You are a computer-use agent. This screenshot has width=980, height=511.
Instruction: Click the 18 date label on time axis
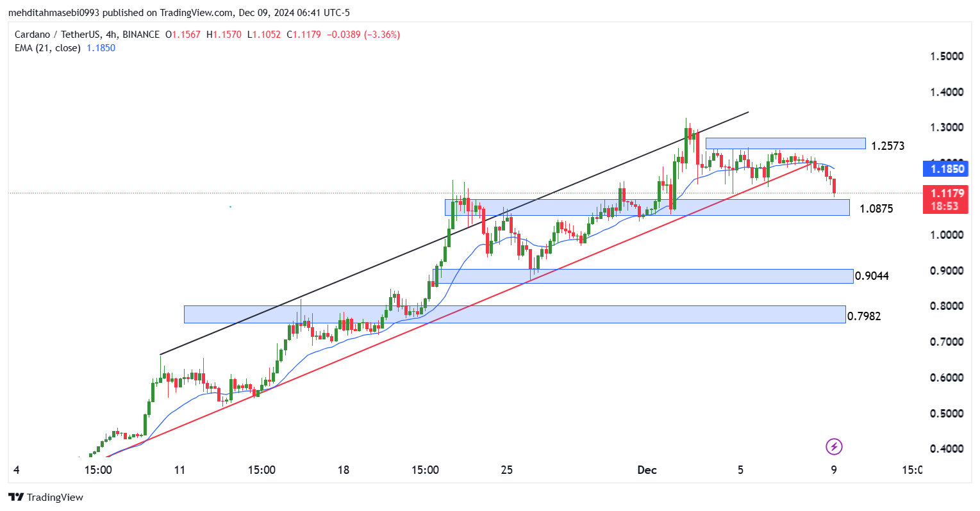click(x=344, y=470)
